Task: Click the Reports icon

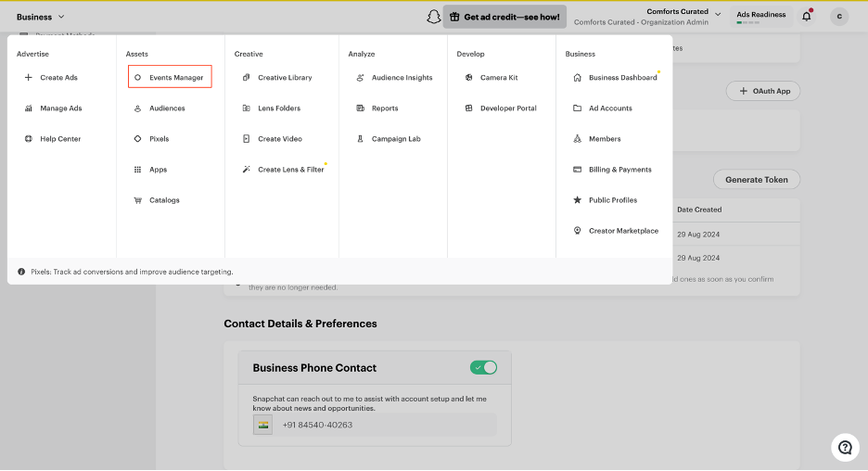Action: 361,108
